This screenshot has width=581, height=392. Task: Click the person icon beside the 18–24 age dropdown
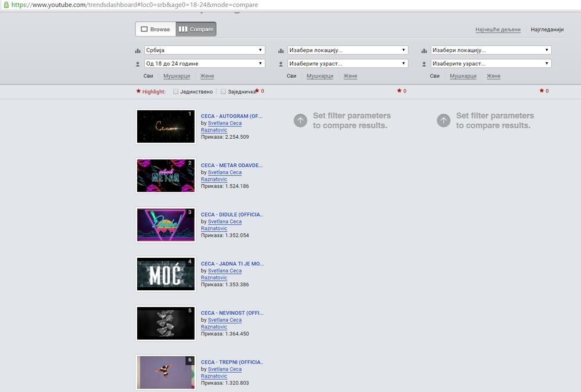coord(138,64)
